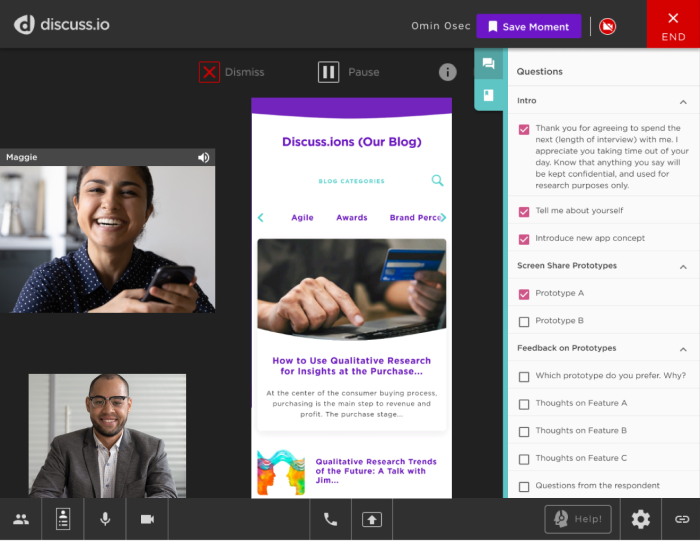The width and height of the screenshot is (700, 541).
Task: Uncheck Prototype A checkbox
Action: tap(524, 294)
